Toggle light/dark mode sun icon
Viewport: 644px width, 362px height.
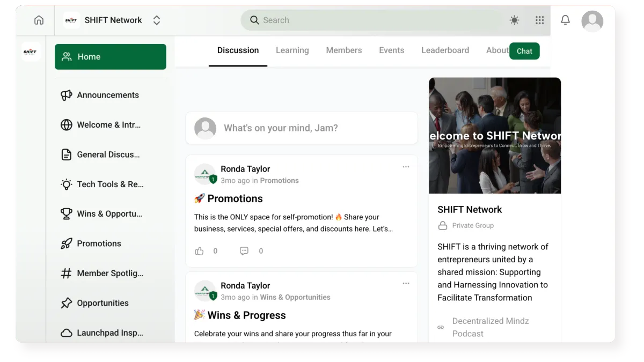(514, 20)
